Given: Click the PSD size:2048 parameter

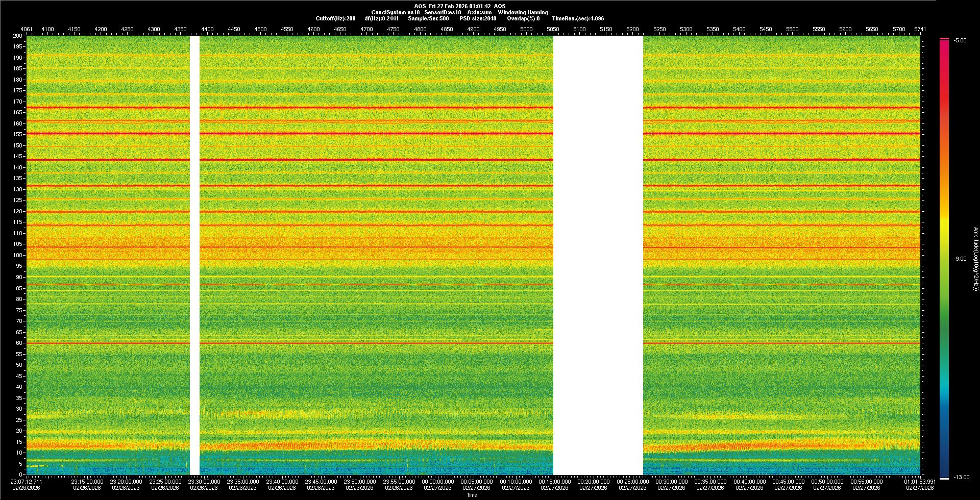Looking at the screenshot, I should pyautogui.click(x=478, y=18).
